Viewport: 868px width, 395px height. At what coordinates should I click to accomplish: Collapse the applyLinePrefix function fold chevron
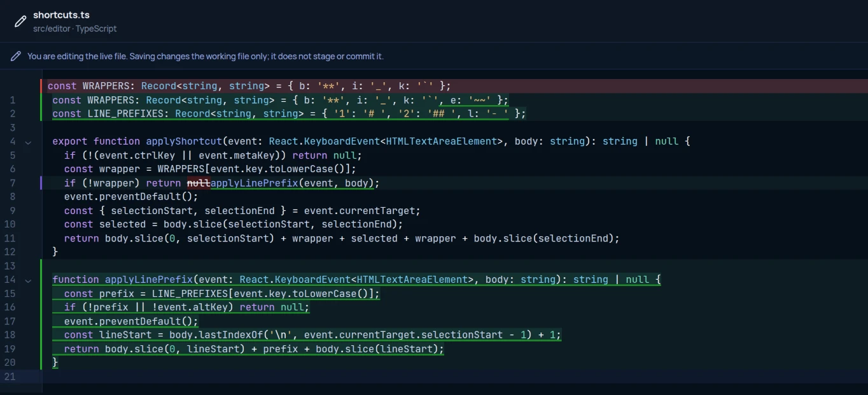28,280
